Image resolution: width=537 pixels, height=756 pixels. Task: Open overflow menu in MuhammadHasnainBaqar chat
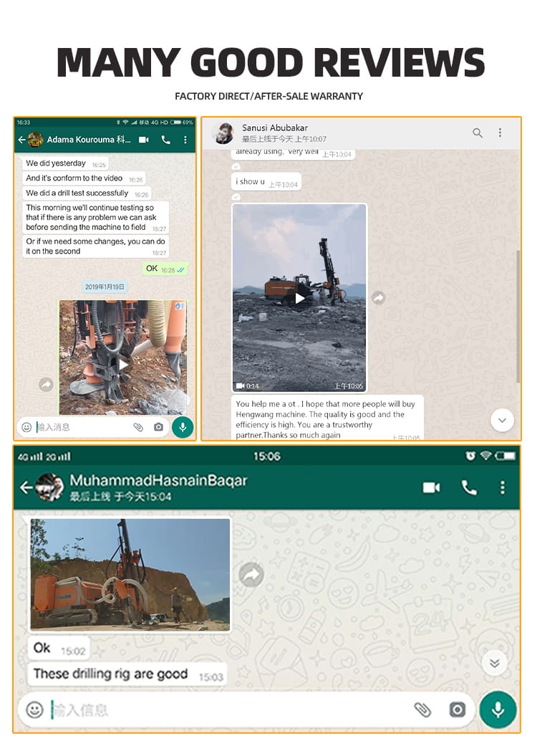[x=503, y=487]
